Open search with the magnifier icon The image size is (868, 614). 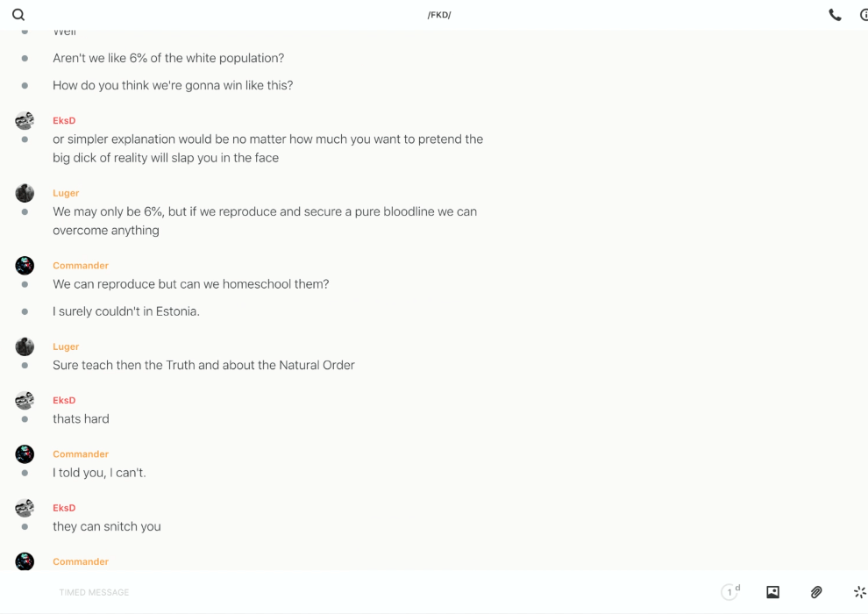tap(18, 15)
